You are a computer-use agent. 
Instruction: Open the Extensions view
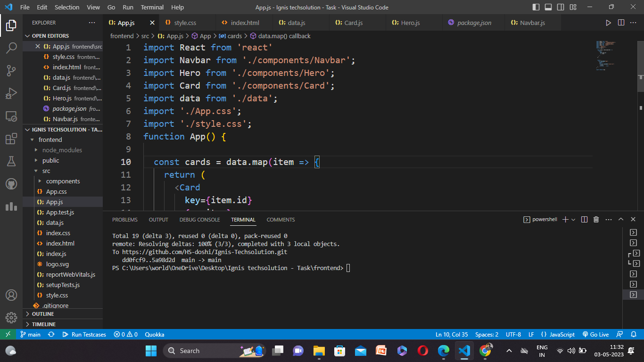pyautogui.click(x=11, y=139)
